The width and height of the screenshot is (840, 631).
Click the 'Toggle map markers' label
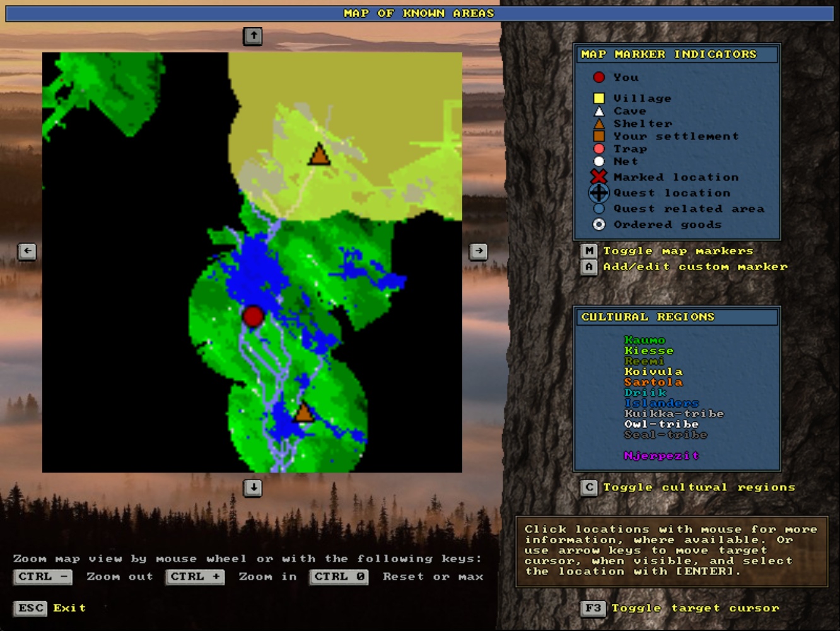pyautogui.click(x=678, y=251)
